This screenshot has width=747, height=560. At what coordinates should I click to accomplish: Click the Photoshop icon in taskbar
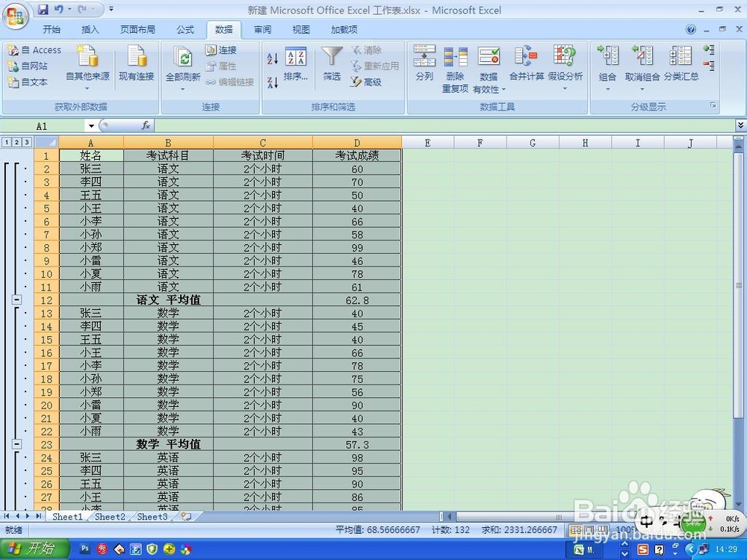pos(85,549)
